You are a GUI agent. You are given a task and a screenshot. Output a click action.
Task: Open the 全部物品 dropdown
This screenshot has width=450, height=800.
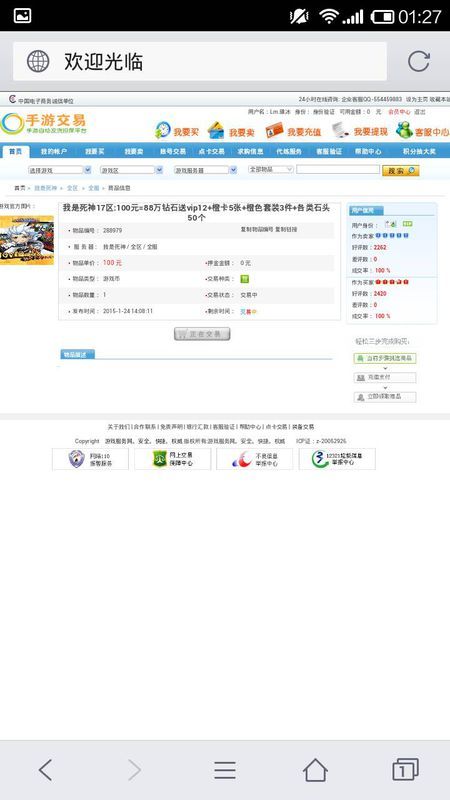coord(271,169)
